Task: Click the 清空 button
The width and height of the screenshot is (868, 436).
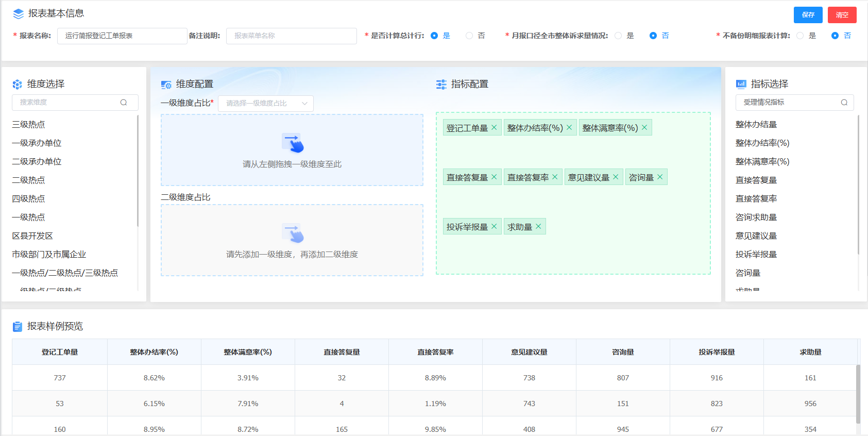Action: pyautogui.click(x=842, y=15)
